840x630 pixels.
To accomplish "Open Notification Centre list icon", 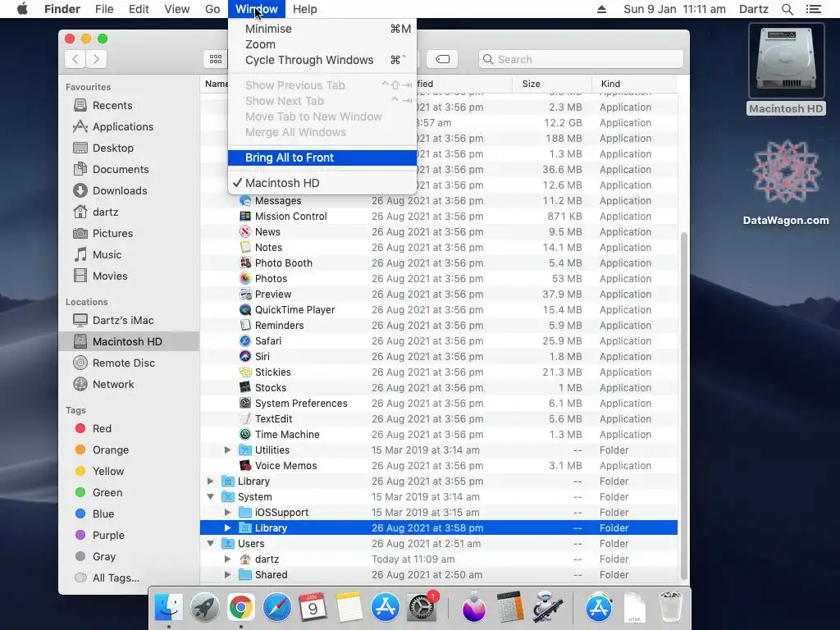I will (813, 9).
